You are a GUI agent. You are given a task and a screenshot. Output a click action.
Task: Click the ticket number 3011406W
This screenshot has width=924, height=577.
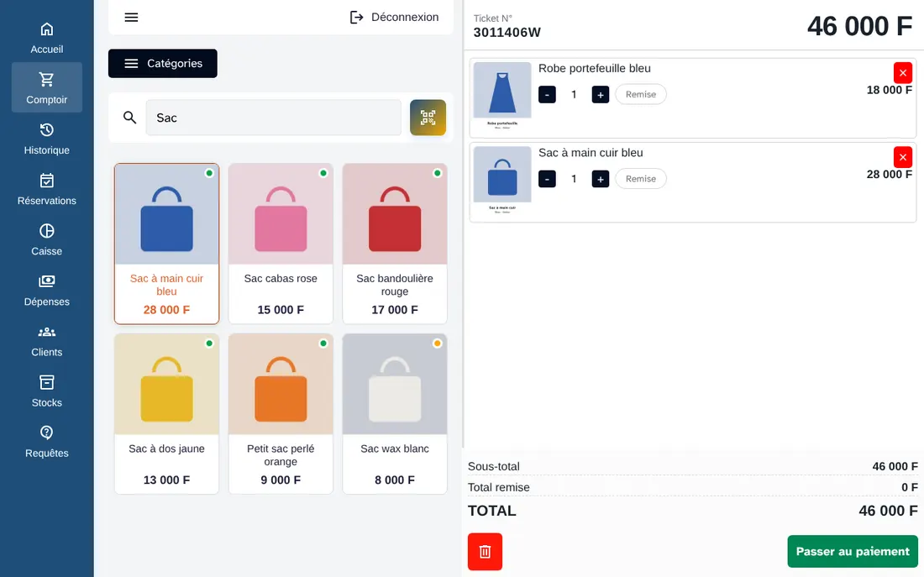(x=507, y=33)
